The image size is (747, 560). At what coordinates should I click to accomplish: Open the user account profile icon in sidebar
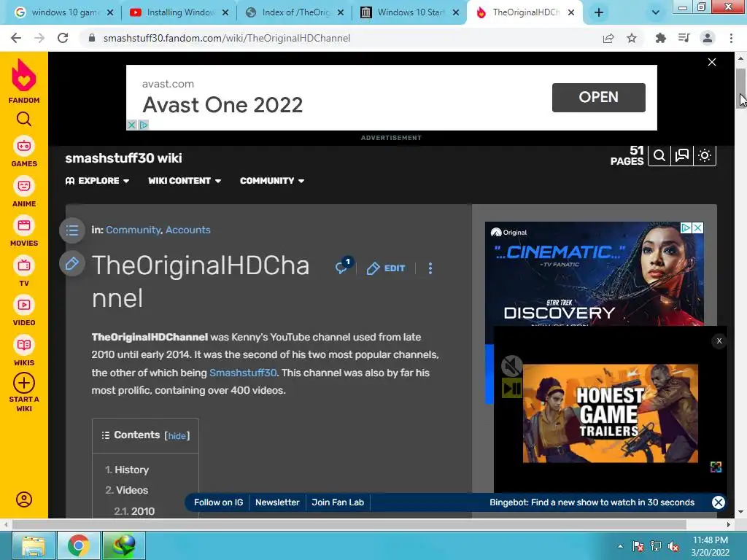coord(24,499)
